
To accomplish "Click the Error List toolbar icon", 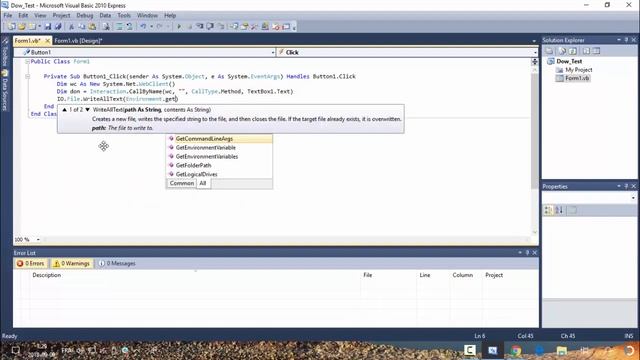I will (277, 27).
